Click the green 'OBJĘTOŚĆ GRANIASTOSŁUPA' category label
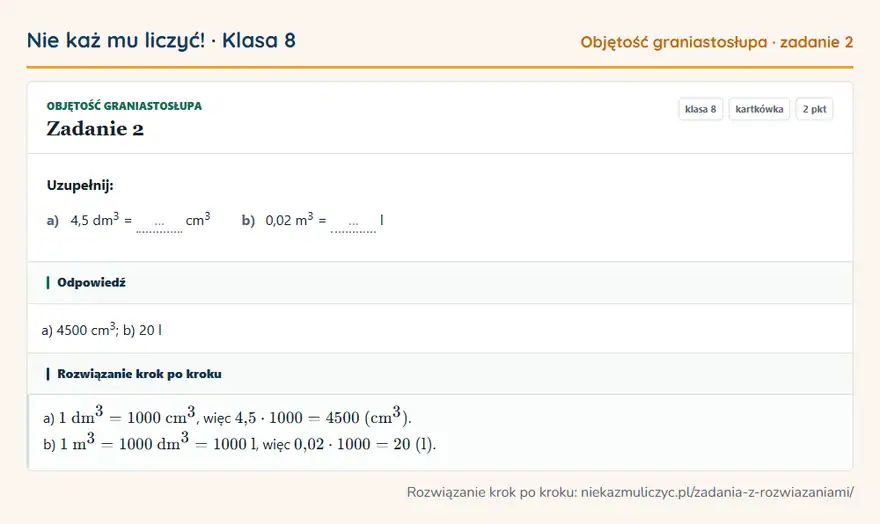 point(124,106)
